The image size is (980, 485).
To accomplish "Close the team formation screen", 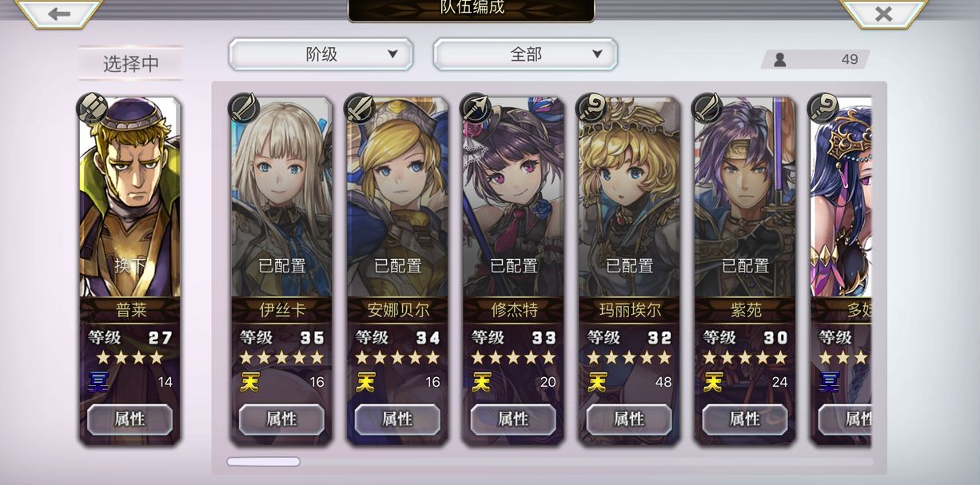I will coord(883,13).
